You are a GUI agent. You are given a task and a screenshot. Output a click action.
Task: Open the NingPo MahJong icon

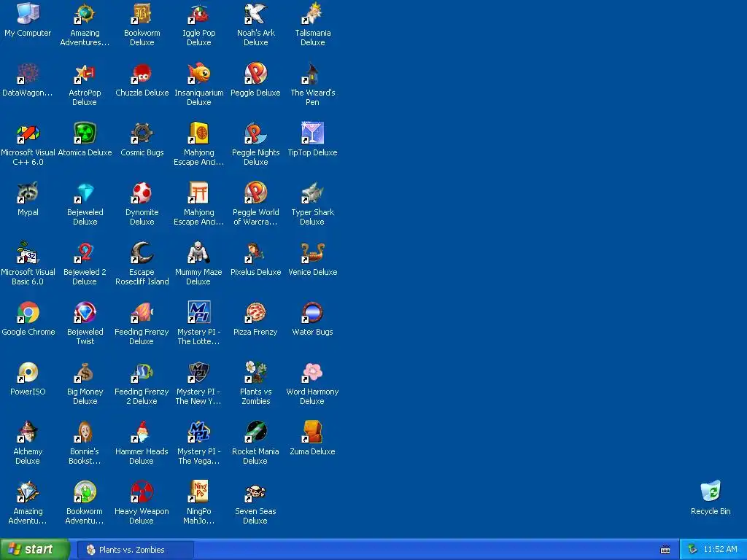tap(198, 491)
